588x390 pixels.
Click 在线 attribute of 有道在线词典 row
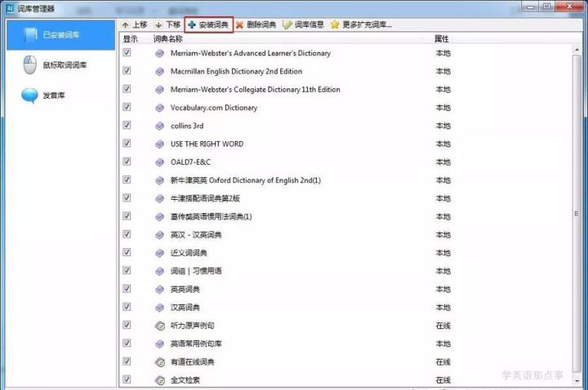[443, 362]
